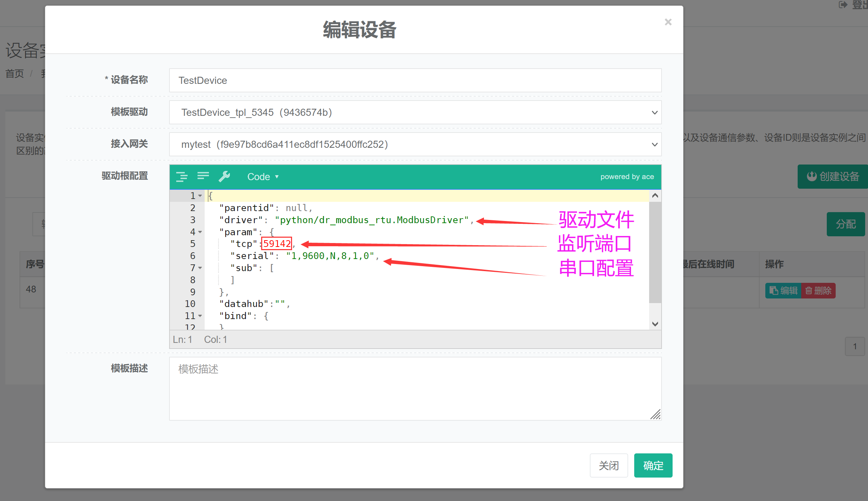Viewport: 868px width, 501px height.
Task: Expand the gateway selection dropdown
Action: [x=415, y=144]
